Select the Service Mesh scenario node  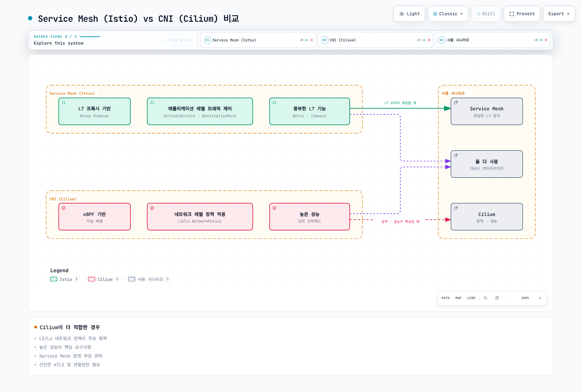pos(487,111)
